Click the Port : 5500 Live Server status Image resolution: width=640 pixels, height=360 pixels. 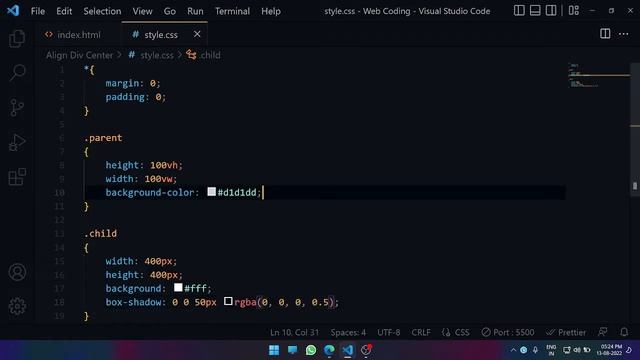507,332
